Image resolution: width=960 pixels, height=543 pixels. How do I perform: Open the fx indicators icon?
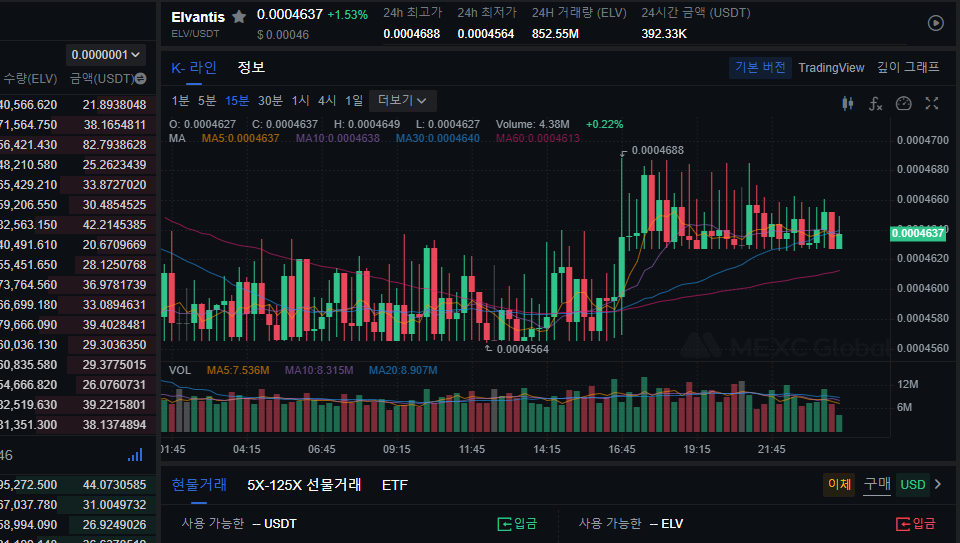click(875, 103)
